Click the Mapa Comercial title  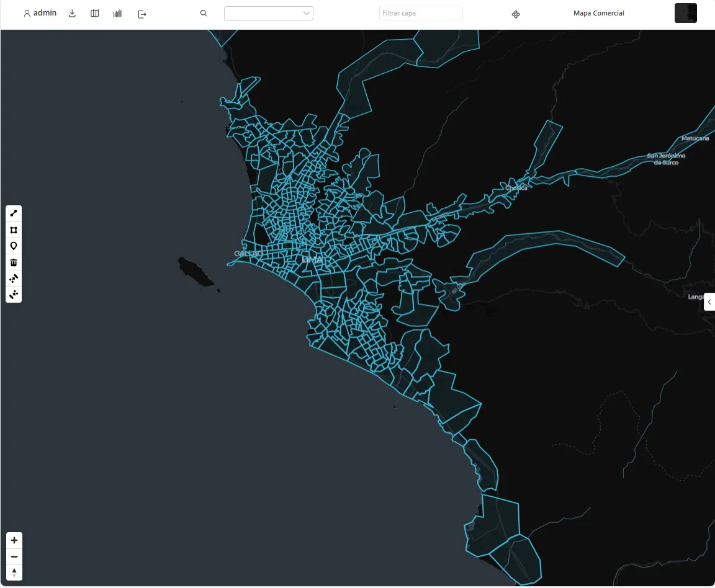point(599,13)
